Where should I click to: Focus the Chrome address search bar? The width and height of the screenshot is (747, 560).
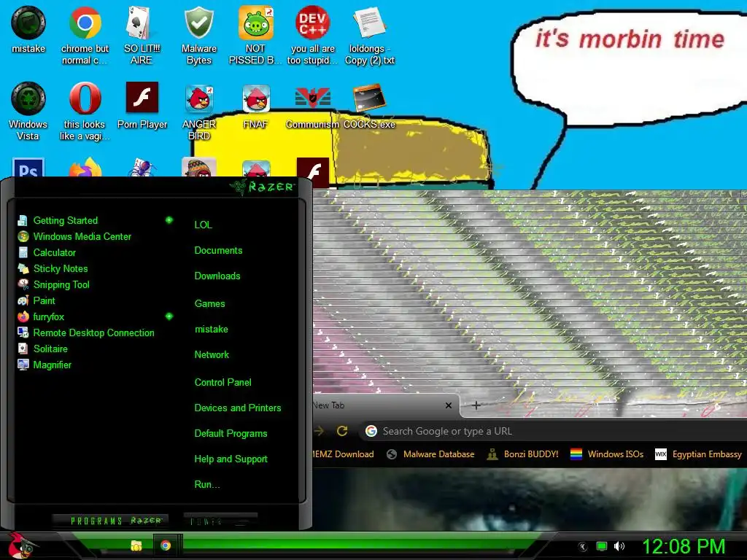(x=553, y=431)
